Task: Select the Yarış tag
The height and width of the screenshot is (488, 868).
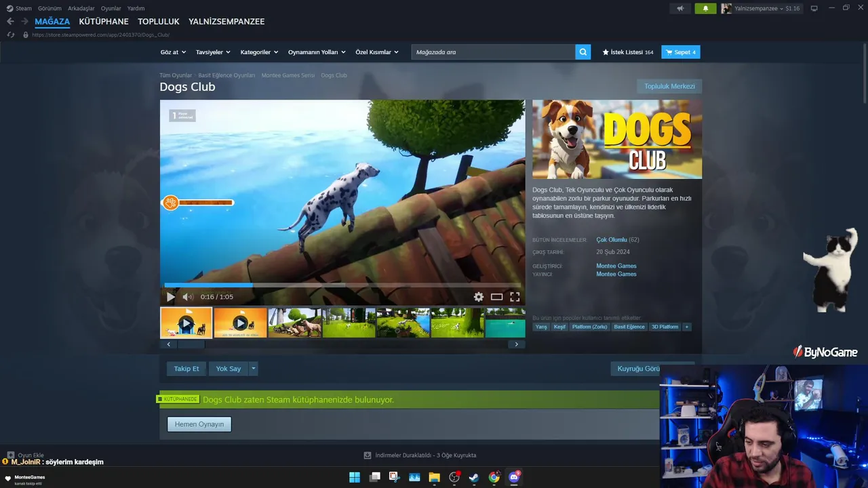Action: [541, 327]
